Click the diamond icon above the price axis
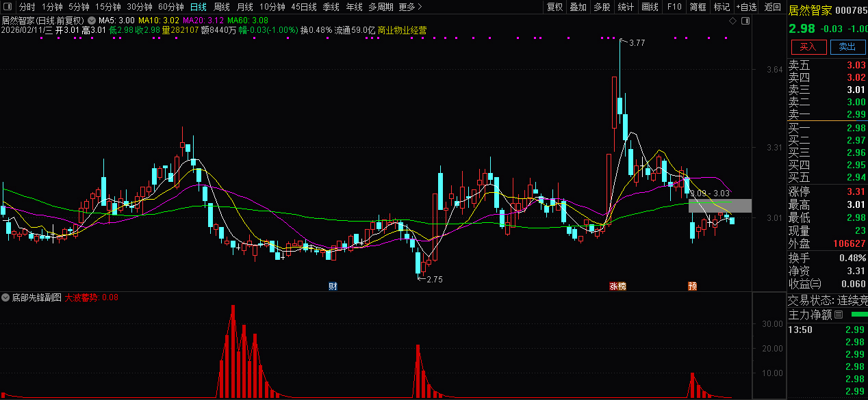 732,21
